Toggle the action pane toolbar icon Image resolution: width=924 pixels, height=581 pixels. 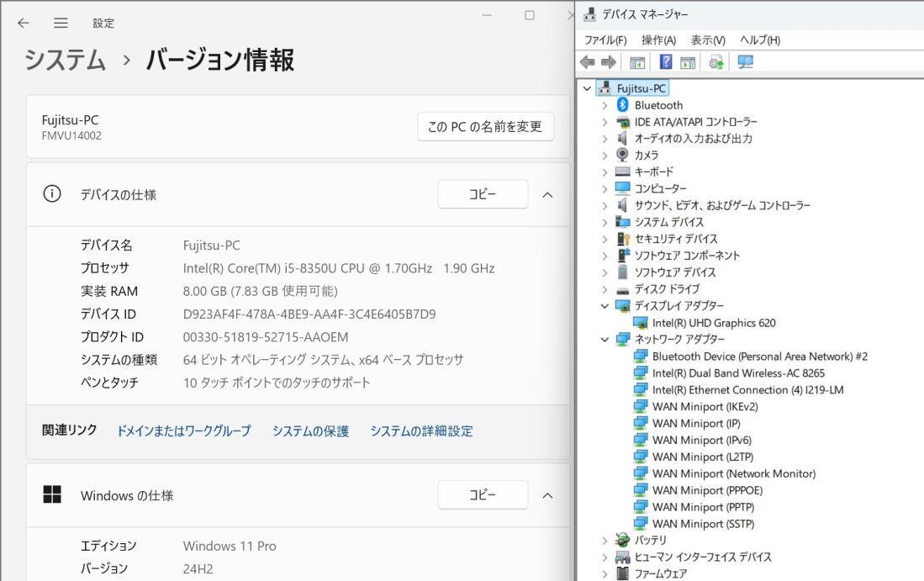(x=688, y=62)
